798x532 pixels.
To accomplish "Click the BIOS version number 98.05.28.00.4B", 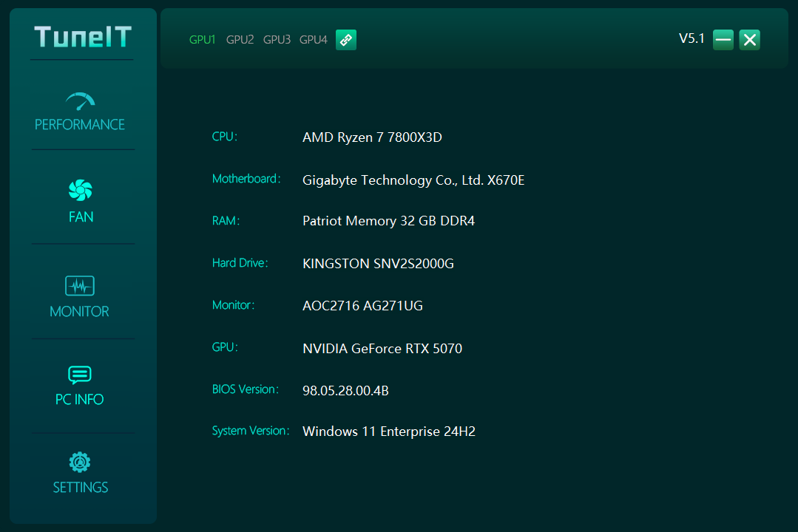I will (x=345, y=391).
